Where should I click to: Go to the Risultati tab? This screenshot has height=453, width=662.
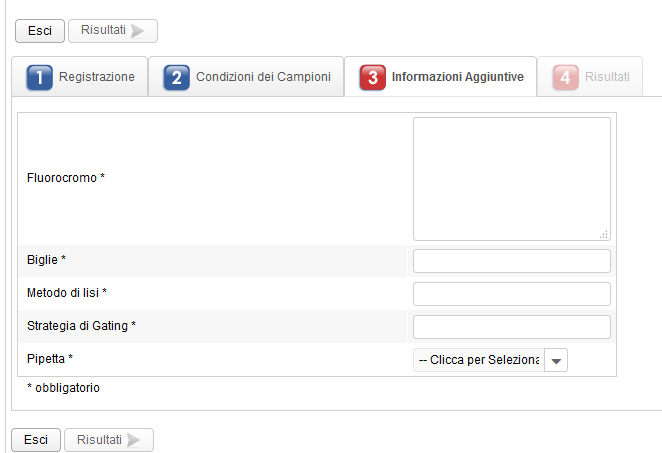point(607,77)
